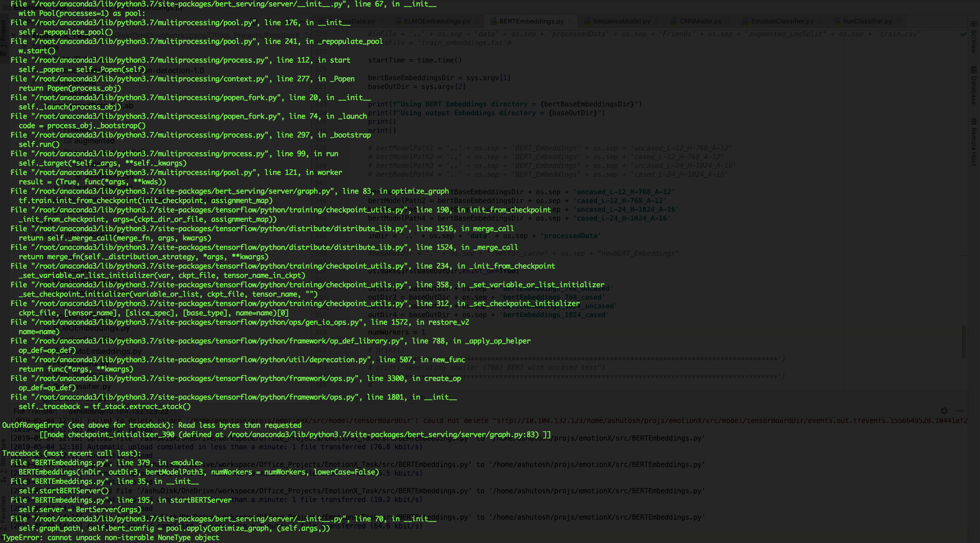Toggle the Z: Structure tool window
Viewport: 980px width, 543px height.
point(4,460)
